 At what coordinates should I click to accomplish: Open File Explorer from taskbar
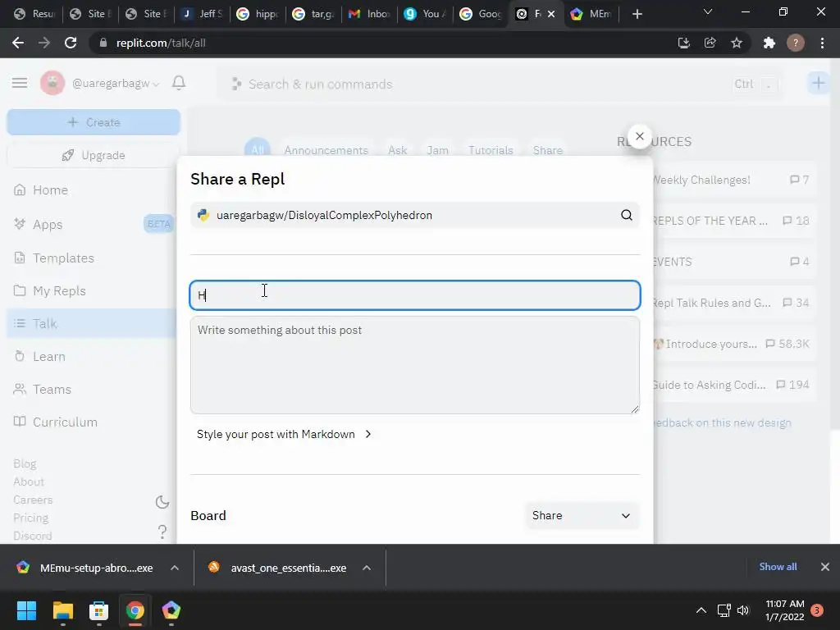[x=62, y=610]
